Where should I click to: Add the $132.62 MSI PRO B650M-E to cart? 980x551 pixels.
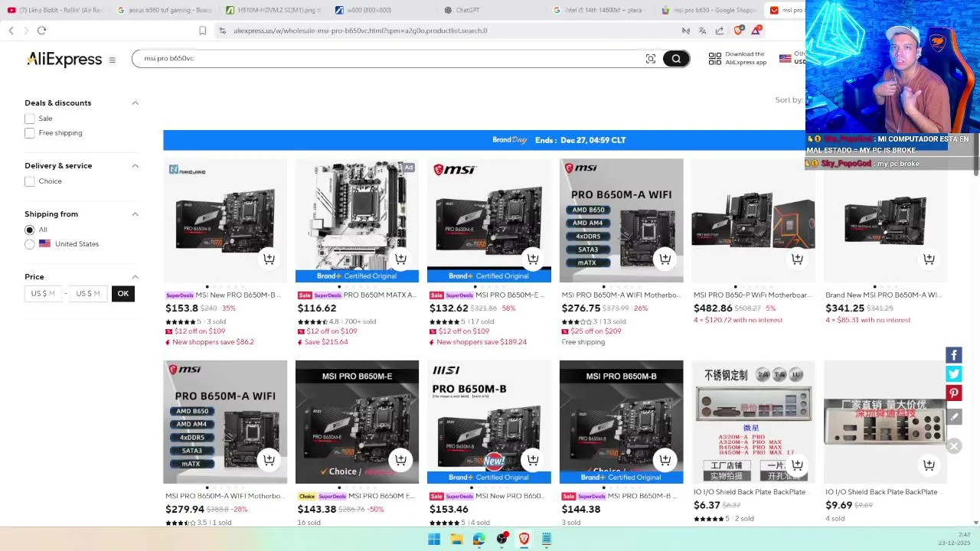[533, 259]
